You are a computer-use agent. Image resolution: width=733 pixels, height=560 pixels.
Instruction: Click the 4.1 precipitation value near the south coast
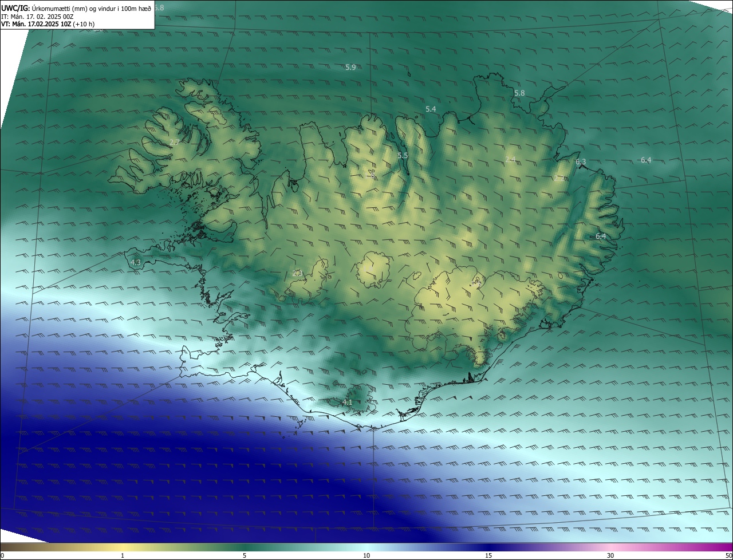(347, 403)
